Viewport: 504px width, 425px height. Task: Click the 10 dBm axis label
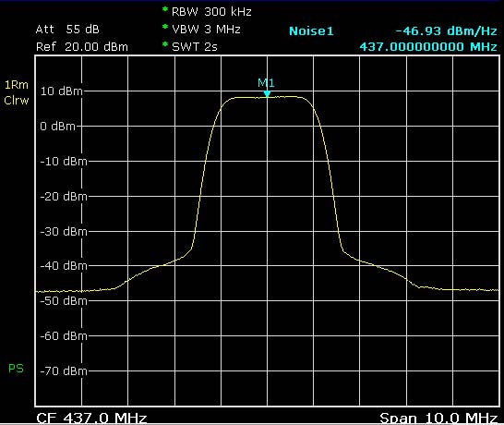point(62,91)
